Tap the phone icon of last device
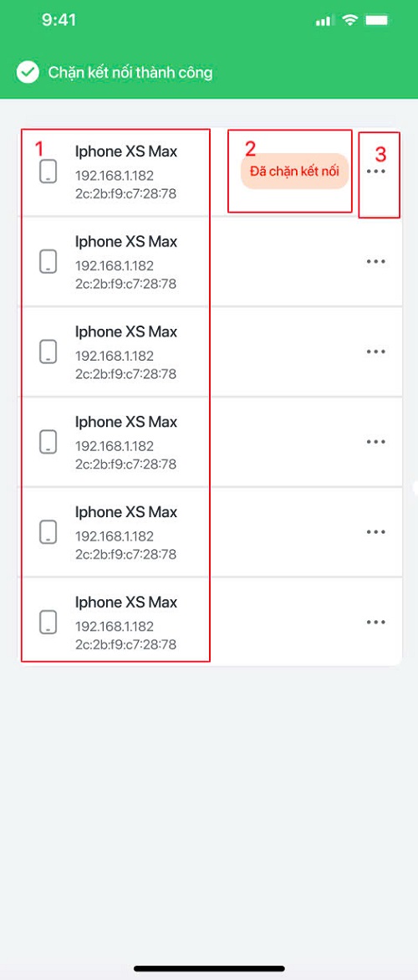 [48, 622]
